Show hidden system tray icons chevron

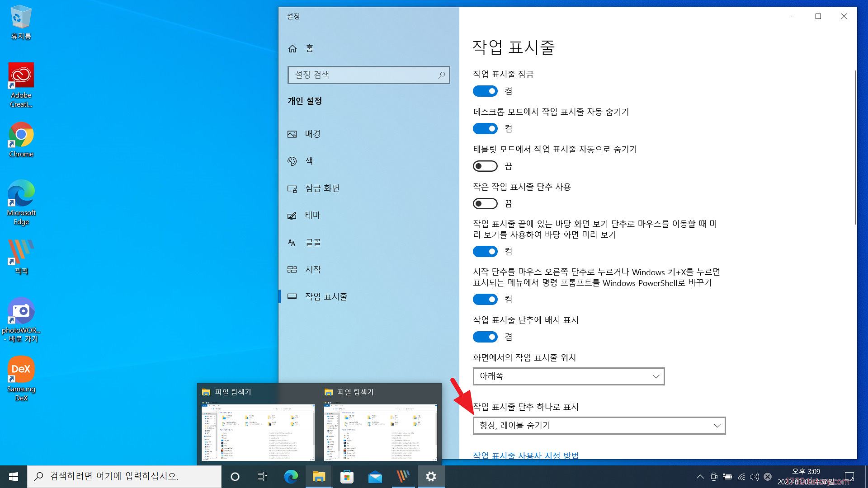click(700, 477)
